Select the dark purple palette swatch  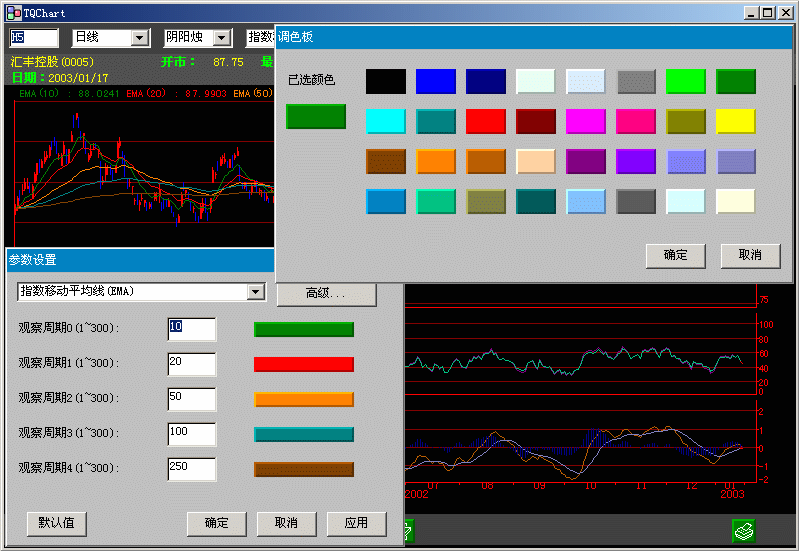[x=585, y=162]
